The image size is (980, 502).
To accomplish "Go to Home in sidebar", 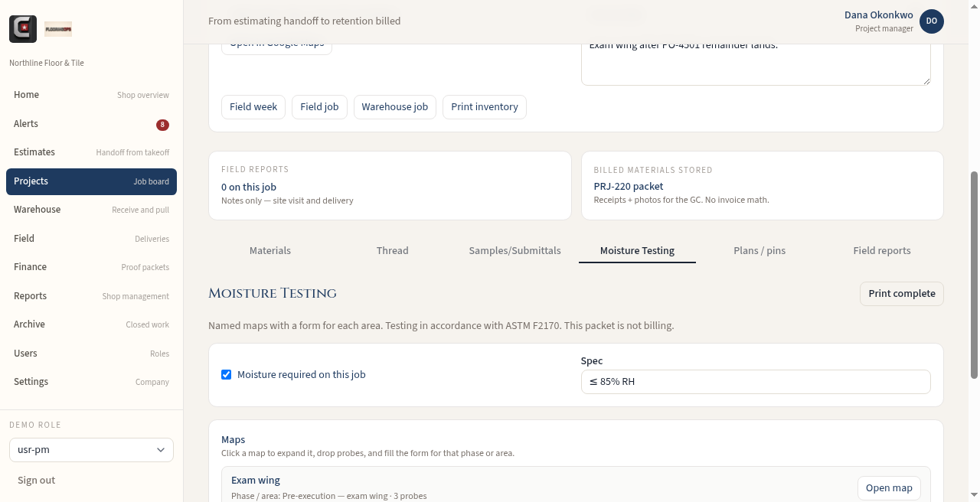I will pyautogui.click(x=91, y=95).
